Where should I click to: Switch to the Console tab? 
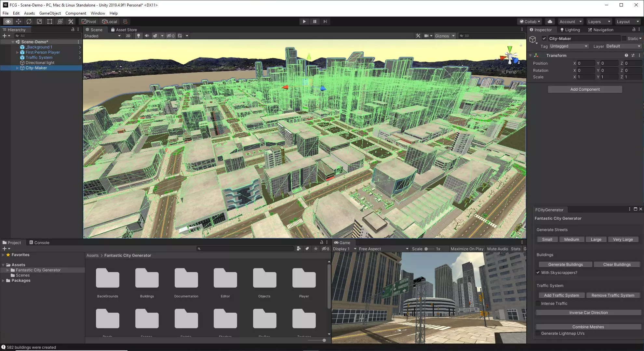pos(39,242)
